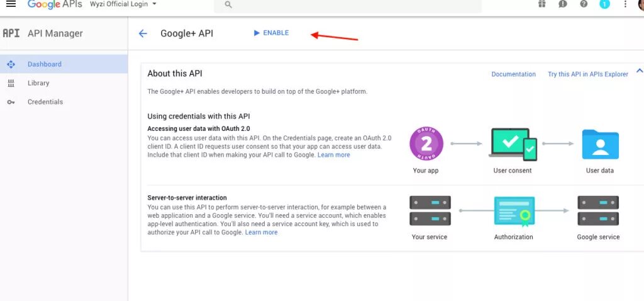Collapse the About this API panel
This screenshot has width=644, height=301.
tap(640, 71)
